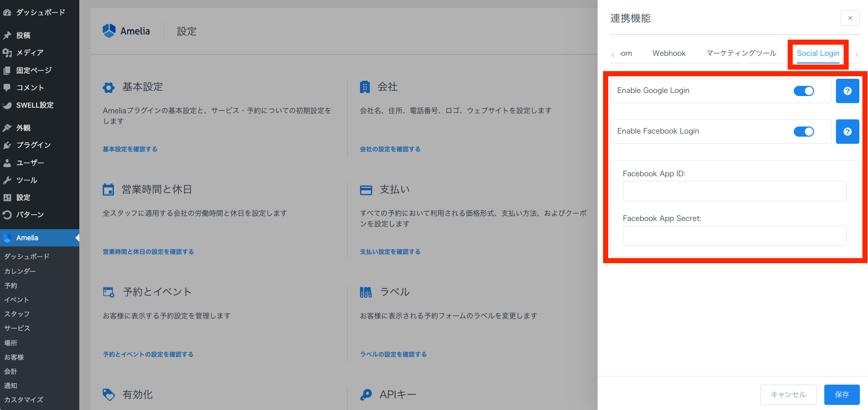Click the ラベル binders icon

366,292
